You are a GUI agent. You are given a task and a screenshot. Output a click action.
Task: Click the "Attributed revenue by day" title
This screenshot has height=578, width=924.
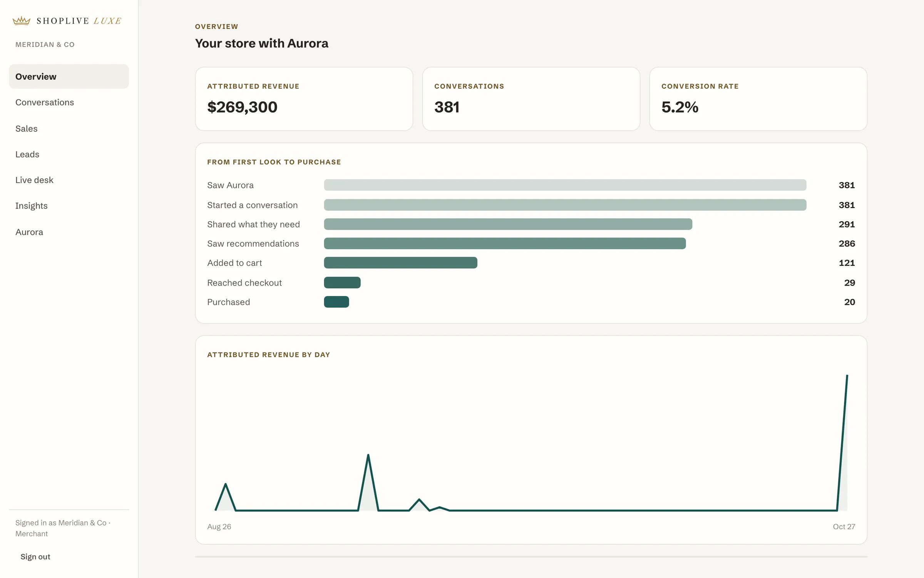(269, 355)
